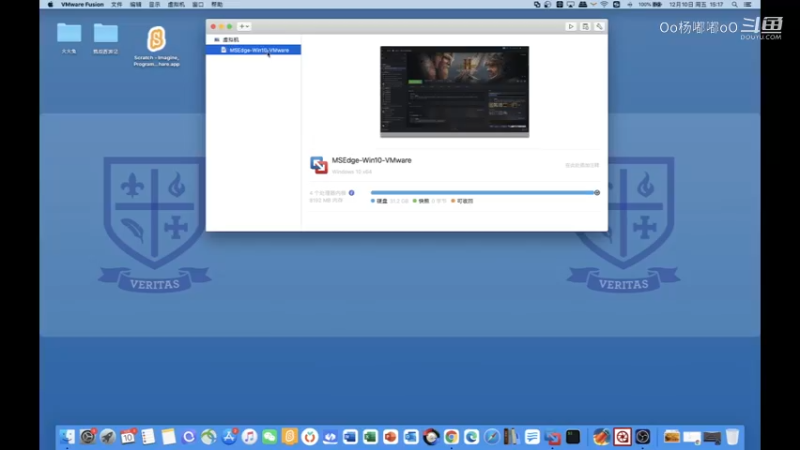The height and width of the screenshot is (450, 800).
Task: Open the 虚拟机 menu in menu bar
Action: 176,5
